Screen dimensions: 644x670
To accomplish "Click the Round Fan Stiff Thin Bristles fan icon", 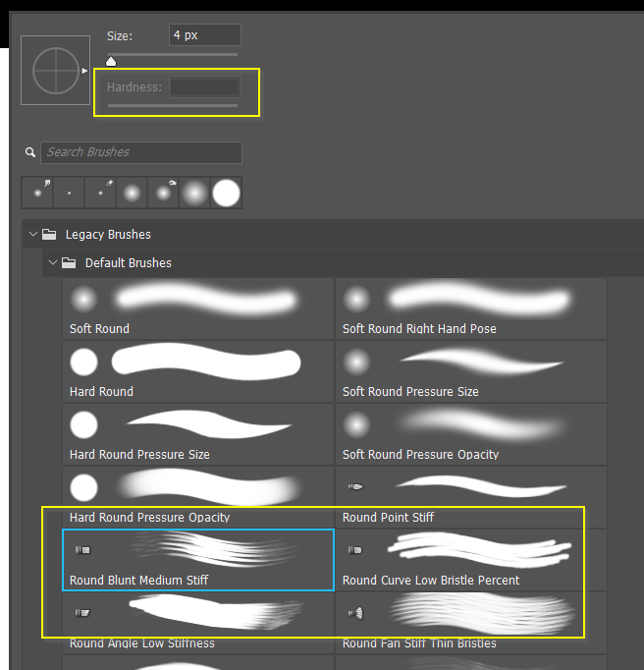I will click(355, 613).
